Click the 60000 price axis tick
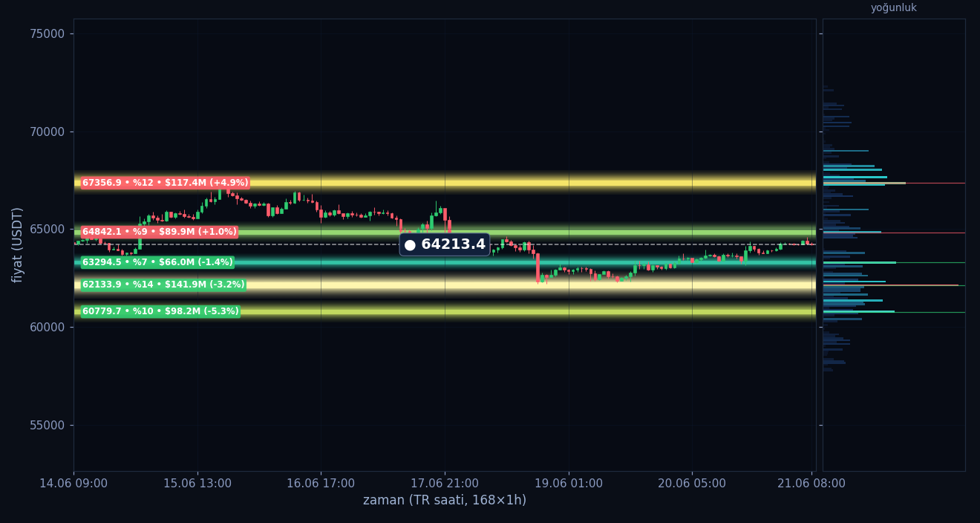The image size is (980, 523). click(47, 328)
